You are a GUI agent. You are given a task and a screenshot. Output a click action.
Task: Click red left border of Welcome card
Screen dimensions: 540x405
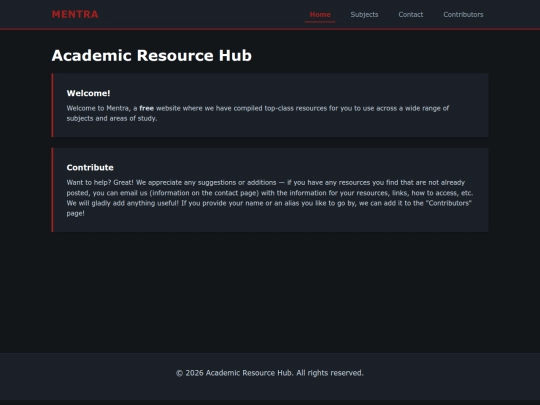[x=52, y=105]
